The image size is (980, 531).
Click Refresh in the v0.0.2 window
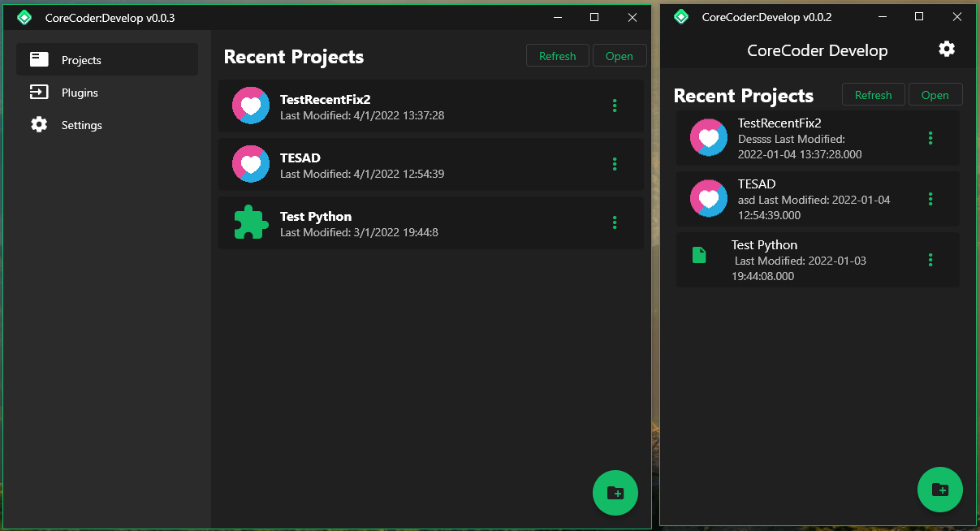(x=873, y=94)
